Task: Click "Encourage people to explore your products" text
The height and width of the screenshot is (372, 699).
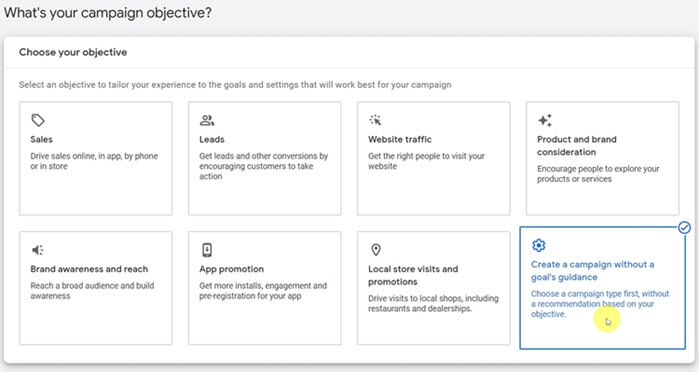Action: click(x=598, y=174)
